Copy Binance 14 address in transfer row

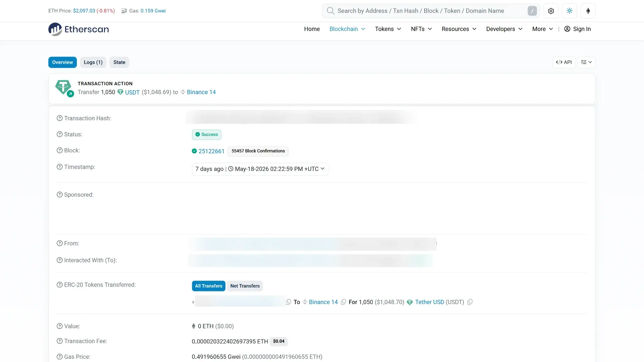[x=343, y=302]
